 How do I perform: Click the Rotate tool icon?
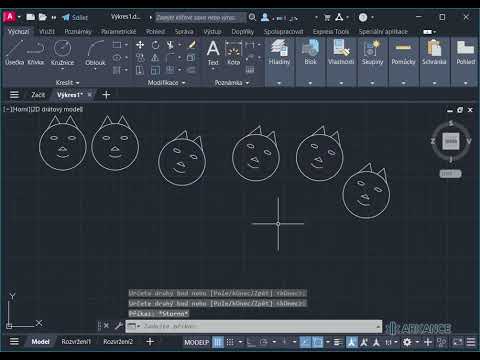click(x=155, y=45)
